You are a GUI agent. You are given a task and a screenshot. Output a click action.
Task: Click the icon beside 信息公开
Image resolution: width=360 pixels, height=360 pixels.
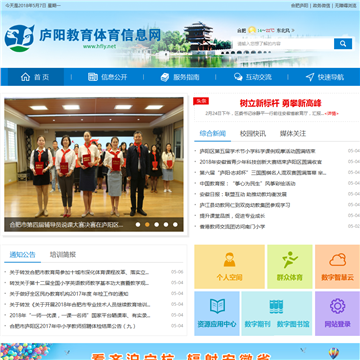coord(93,77)
